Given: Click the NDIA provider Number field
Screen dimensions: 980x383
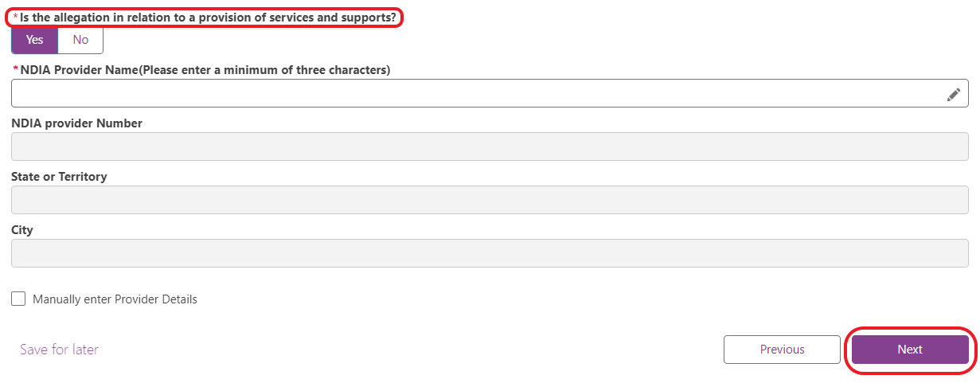Looking at the screenshot, I should (x=490, y=147).
